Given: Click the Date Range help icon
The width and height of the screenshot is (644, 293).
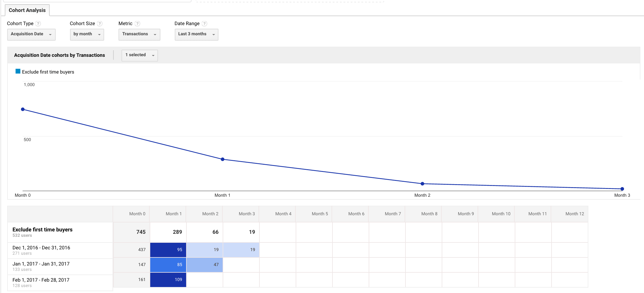Looking at the screenshot, I should coord(204,24).
